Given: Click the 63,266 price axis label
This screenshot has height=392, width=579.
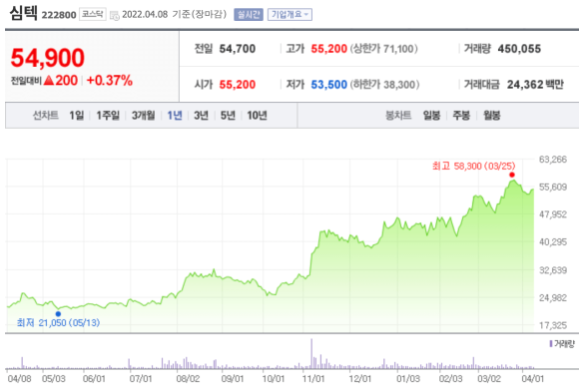Looking at the screenshot, I should 553,160.
